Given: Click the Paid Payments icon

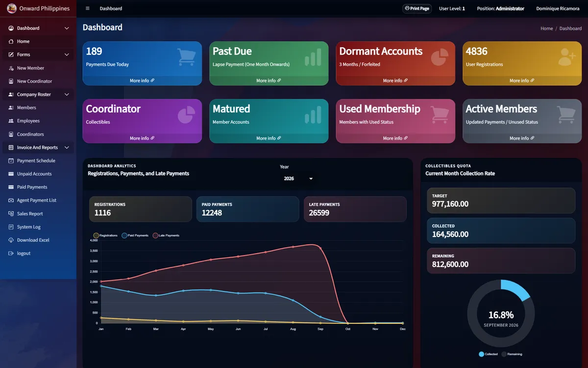Looking at the screenshot, I should 11,187.
